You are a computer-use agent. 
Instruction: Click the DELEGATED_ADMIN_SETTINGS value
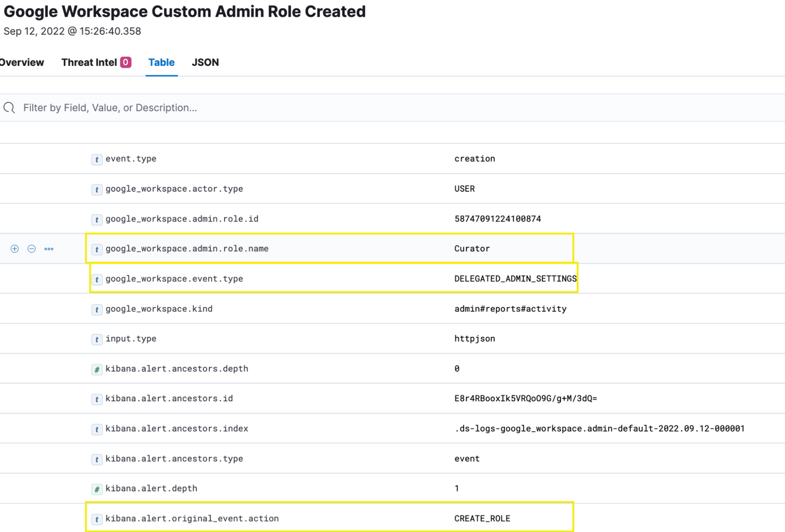(515, 279)
